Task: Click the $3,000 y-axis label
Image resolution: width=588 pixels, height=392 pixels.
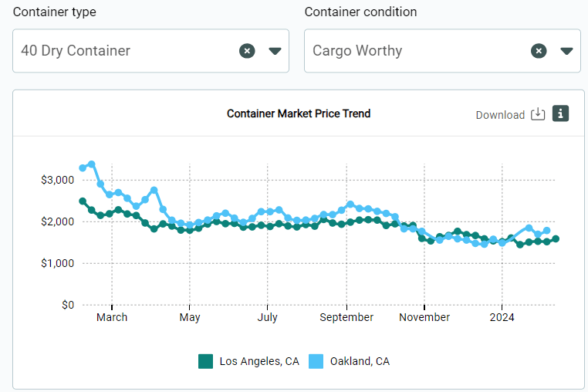Action: coord(57,180)
